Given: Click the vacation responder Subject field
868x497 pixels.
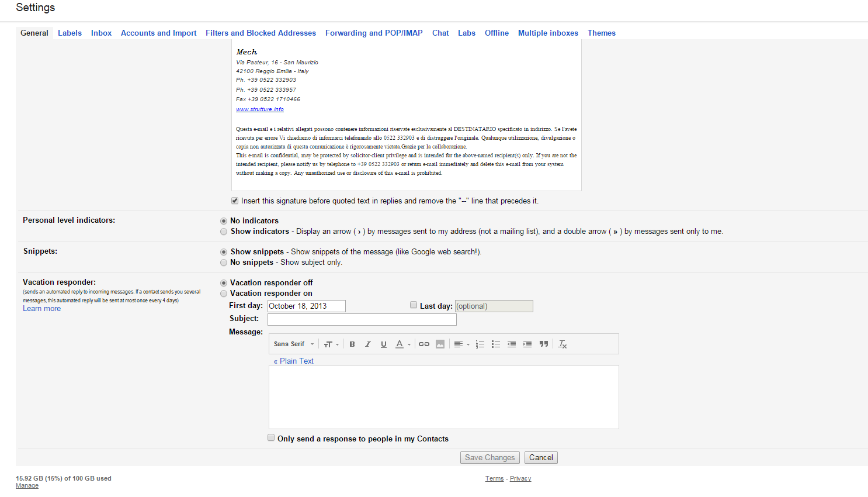Looking at the screenshot, I should coord(362,320).
